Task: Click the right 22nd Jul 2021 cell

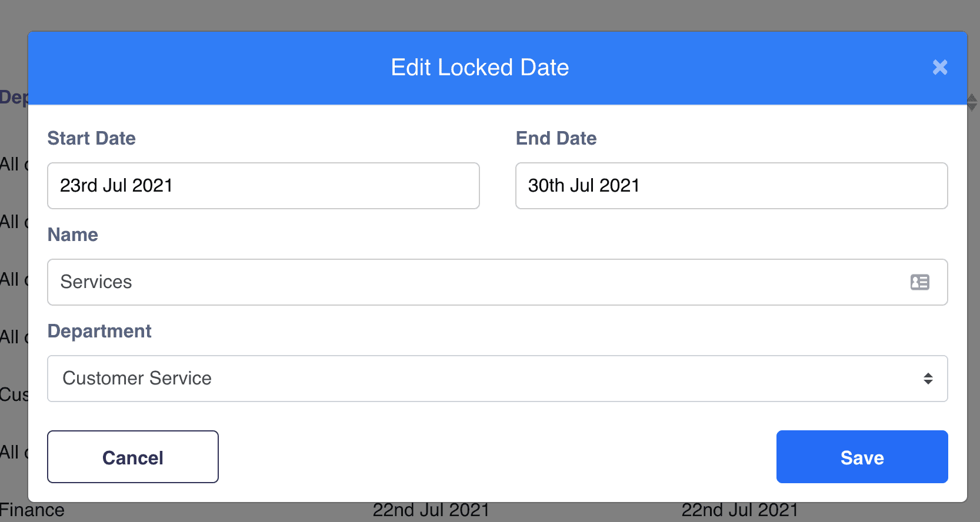Action: click(739, 511)
